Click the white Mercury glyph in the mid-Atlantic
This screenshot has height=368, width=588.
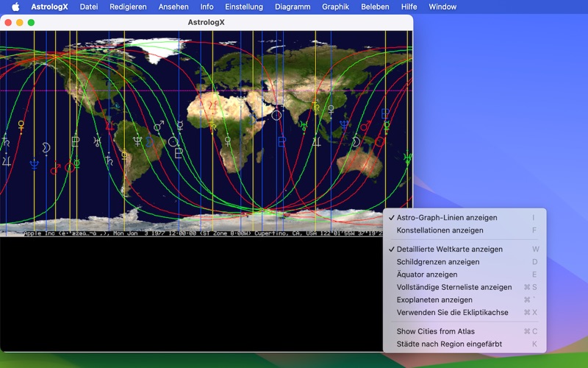point(180,125)
